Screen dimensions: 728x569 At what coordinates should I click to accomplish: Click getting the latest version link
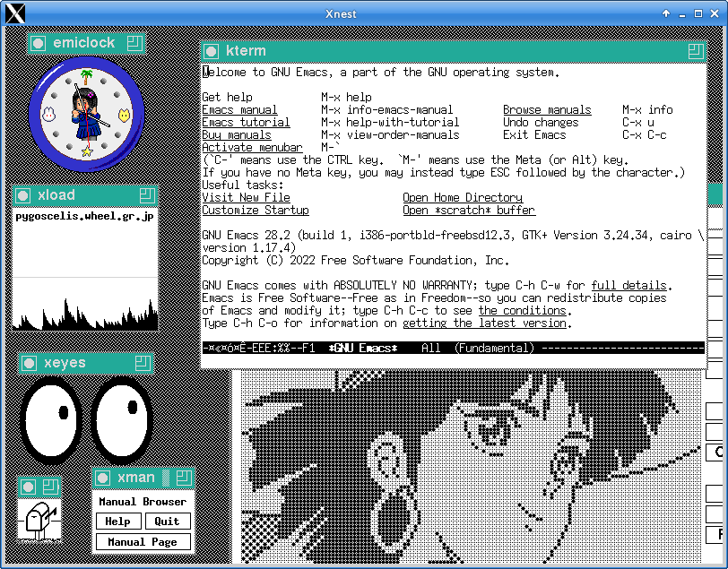485,323
